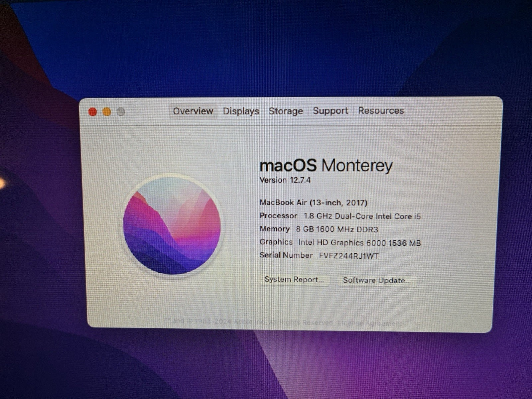
Task: Click the 8 GB 1600 MHz DDR3 memory text
Action: 337,229
